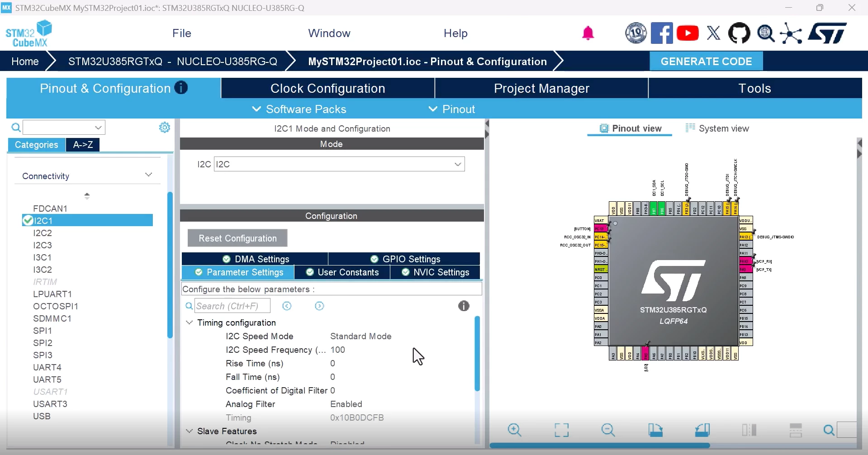Click the pinout horizontal scrollbar
This screenshot has width=868, height=455.
(600, 445)
